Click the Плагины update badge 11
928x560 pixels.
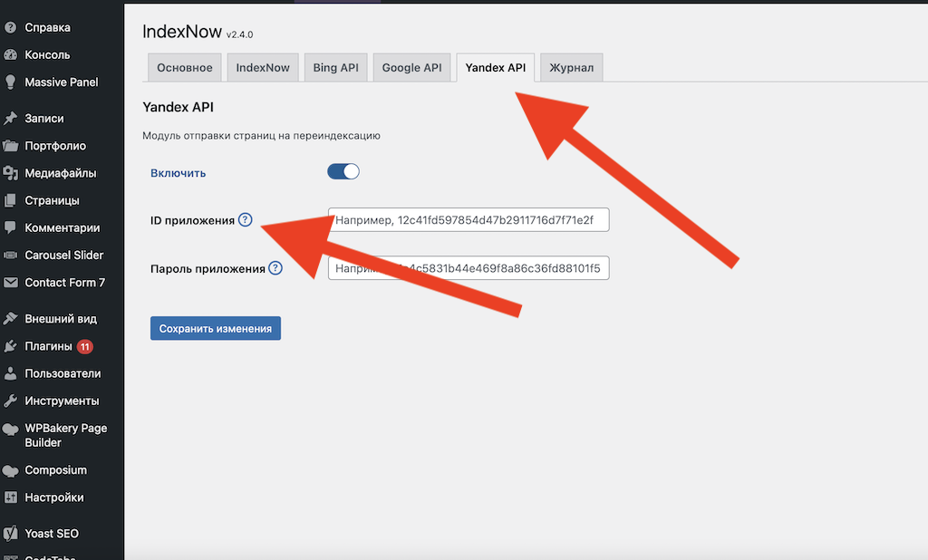85,346
